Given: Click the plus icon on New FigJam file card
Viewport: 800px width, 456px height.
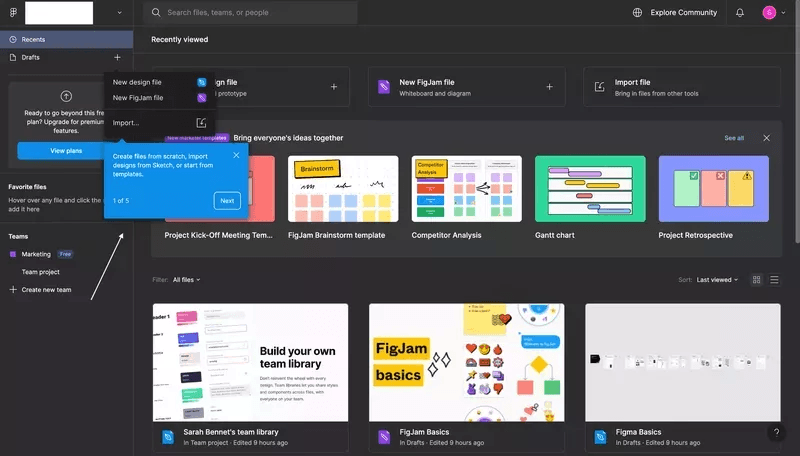Looking at the screenshot, I should click(x=549, y=87).
